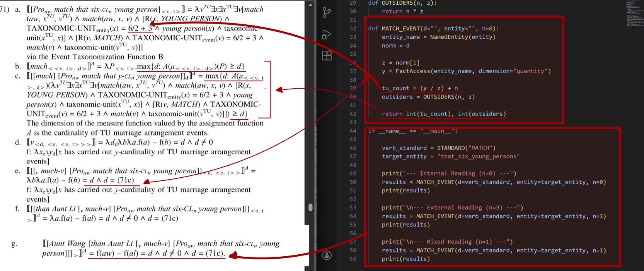Screen dimensions: 644x271
Task: Click 'print(results)' on line 55
Action: tap(406, 225)
